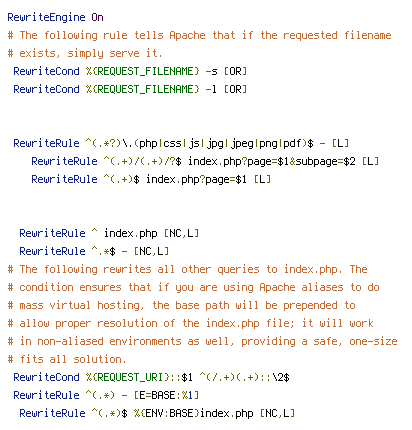
Task: Click the [NC,L] flag after '^.*$ -'
Action: pos(151,251)
